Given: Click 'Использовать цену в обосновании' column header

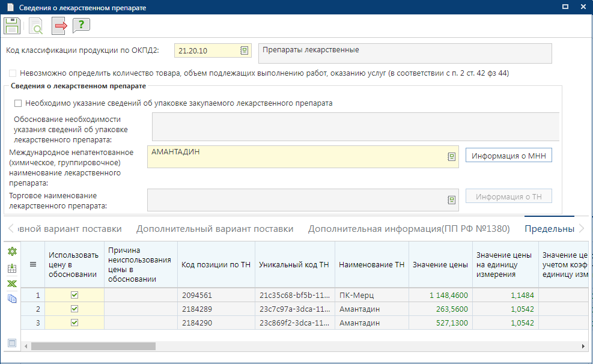Looking at the screenshot, I should coord(74,264).
